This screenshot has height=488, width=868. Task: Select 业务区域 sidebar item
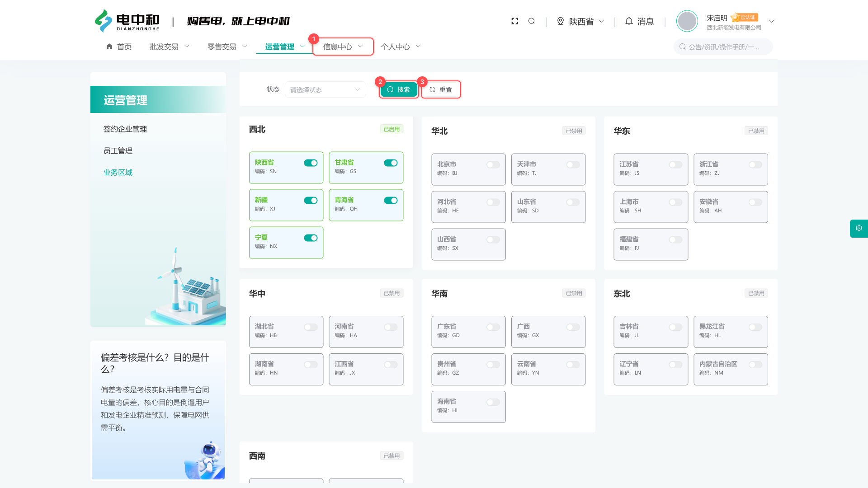click(118, 173)
